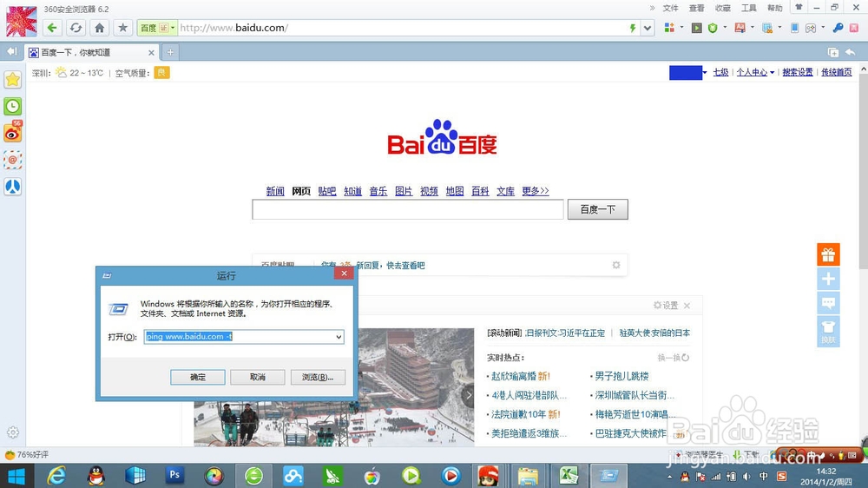Click the pink bookmark icon in toolbar
Screen dimensions: 868x488
click(x=854, y=28)
